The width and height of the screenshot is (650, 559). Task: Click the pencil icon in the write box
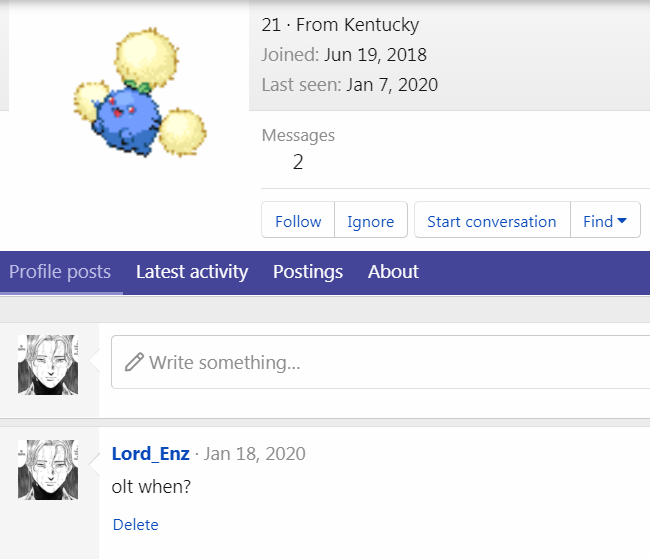pos(133,362)
